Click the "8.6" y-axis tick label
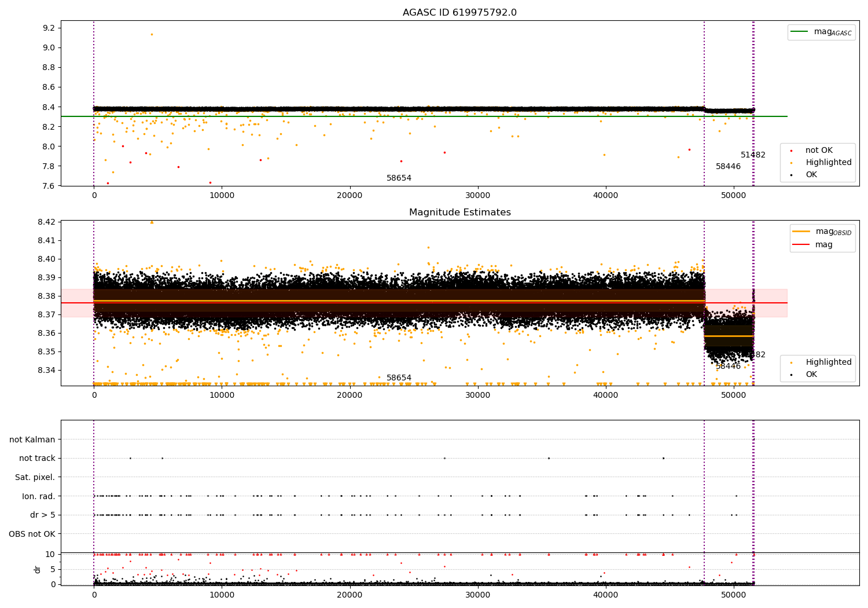The width and height of the screenshot is (868, 608). pos(49,87)
